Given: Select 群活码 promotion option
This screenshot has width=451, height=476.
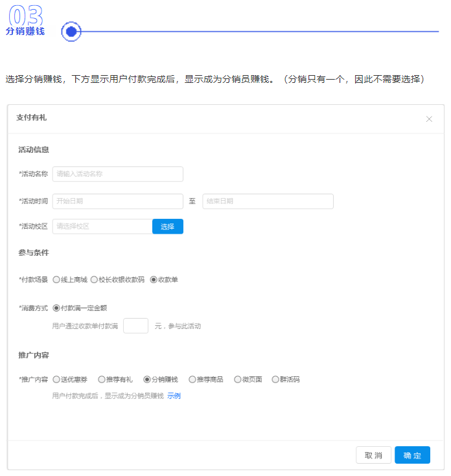Looking at the screenshot, I should (x=275, y=380).
